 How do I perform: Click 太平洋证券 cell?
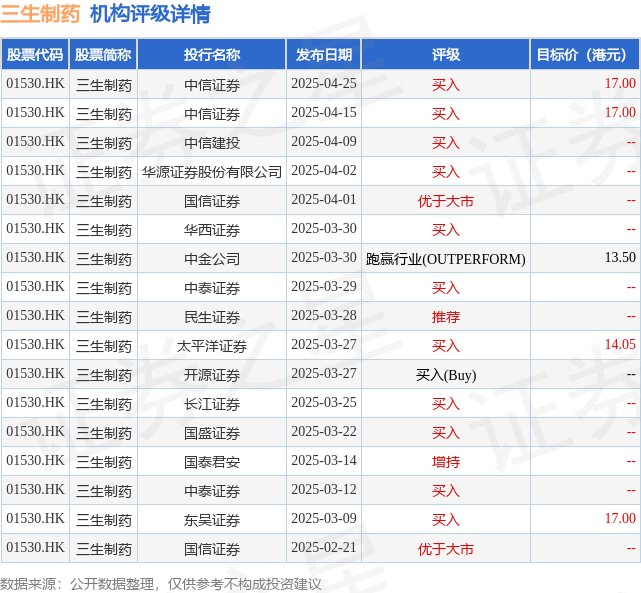pyautogui.click(x=212, y=346)
